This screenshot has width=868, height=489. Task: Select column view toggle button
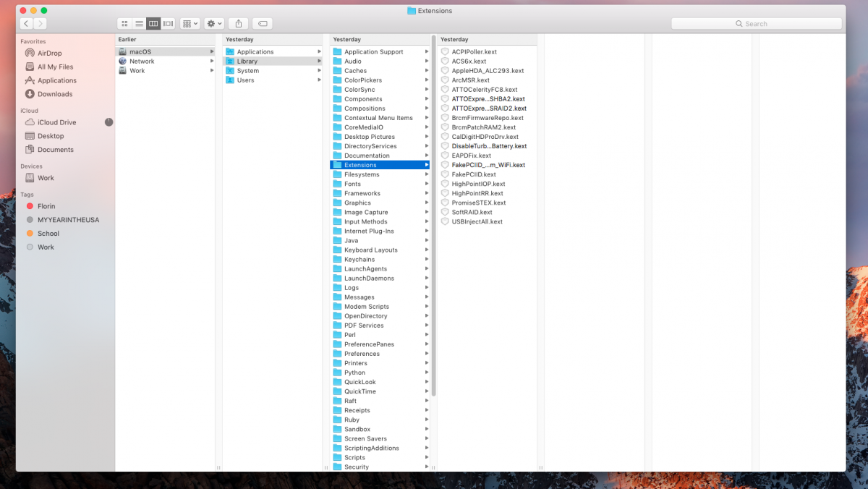coord(153,24)
